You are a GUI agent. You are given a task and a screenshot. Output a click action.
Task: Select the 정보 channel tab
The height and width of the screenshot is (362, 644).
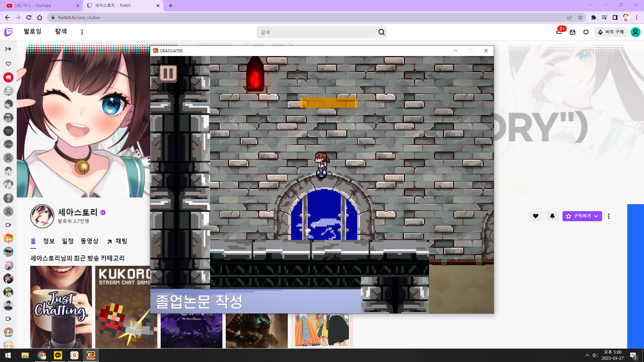coord(49,241)
